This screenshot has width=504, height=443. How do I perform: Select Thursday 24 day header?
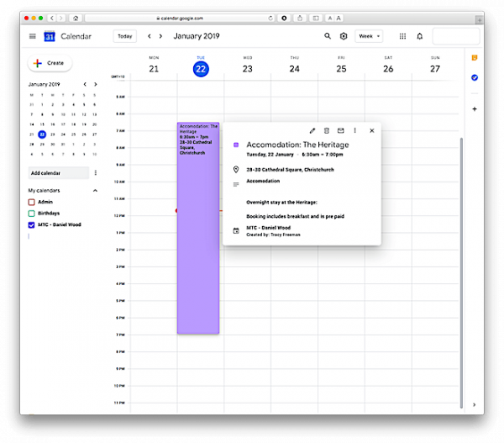click(295, 66)
